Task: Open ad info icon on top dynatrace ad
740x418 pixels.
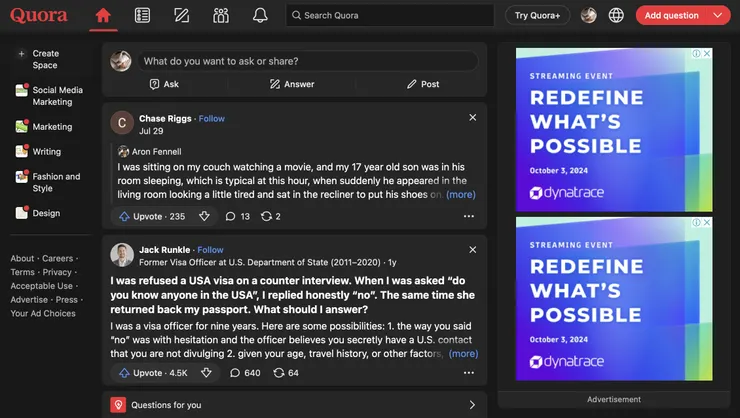Action: click(x=697, y=53)
